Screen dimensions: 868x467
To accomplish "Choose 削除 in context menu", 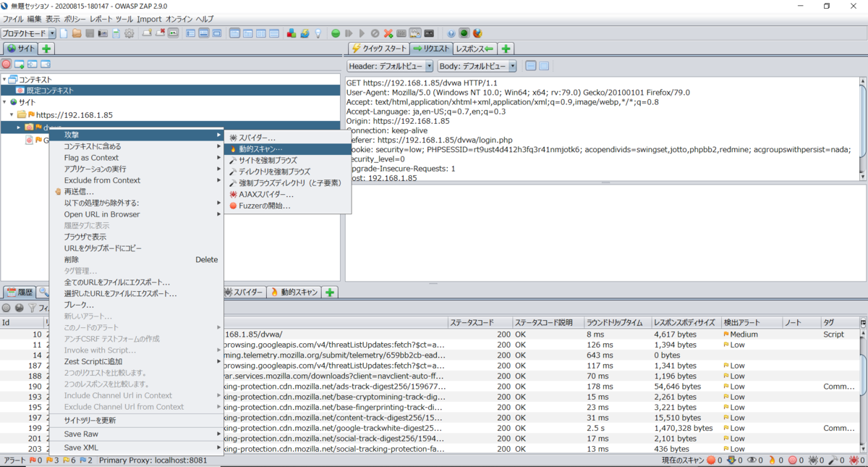I will 136,259.
